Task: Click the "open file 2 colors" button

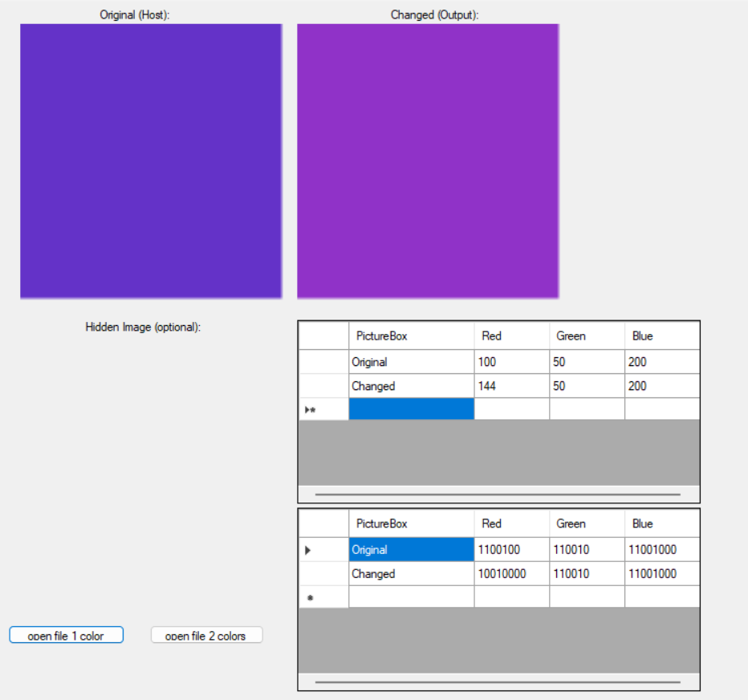Action: click(x=206, y=635)
